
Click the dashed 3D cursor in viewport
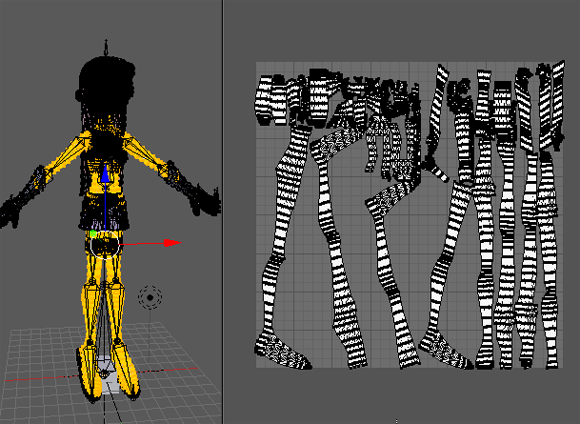150,297
